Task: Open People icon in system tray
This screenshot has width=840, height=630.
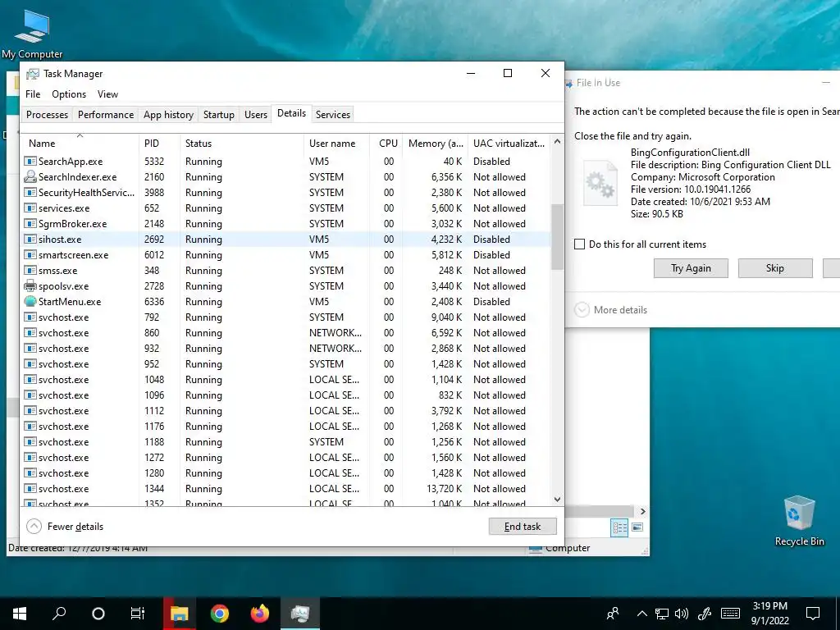Action: tap(613, 614)
